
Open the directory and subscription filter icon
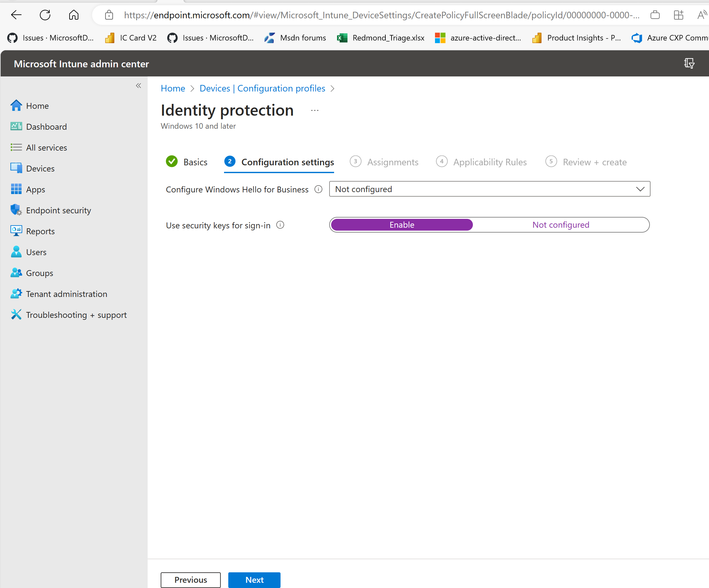[x=689, y=63]
